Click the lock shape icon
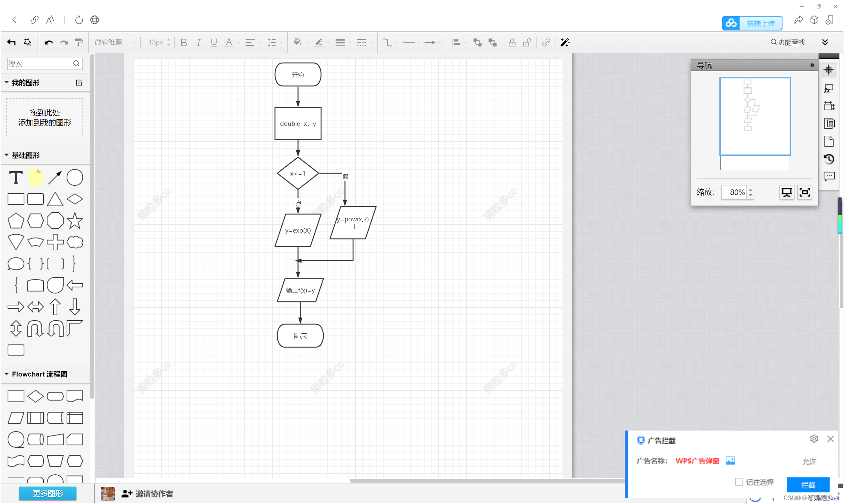Image resolution: width=844 pixels, height=504 pixels. point(512,42)
